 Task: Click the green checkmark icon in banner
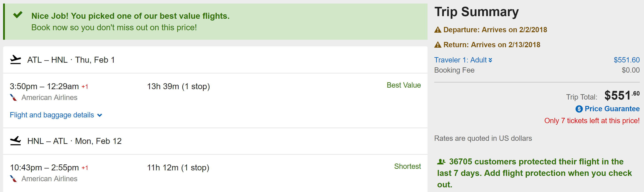pos(18,15)
